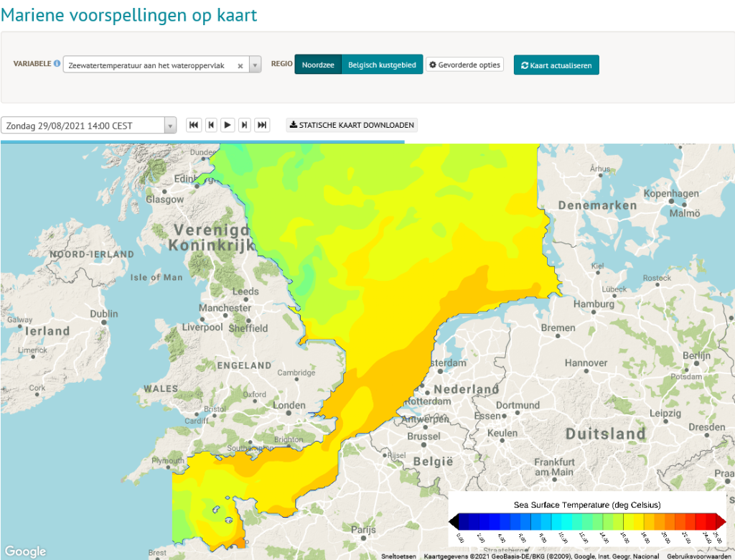Select Noordzee region toggle

click(318, 65)
